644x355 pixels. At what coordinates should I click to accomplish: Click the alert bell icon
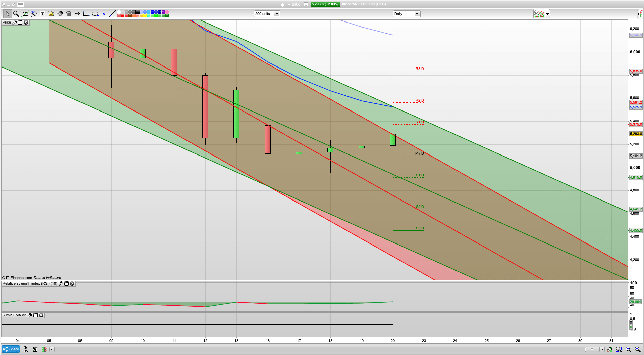(x=51, y=14)
